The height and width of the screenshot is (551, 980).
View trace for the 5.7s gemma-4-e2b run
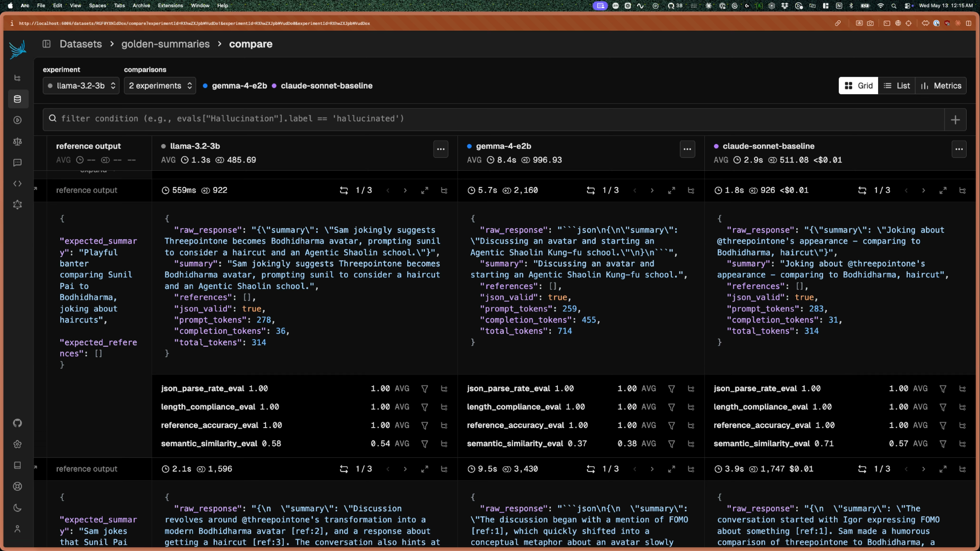691,190
